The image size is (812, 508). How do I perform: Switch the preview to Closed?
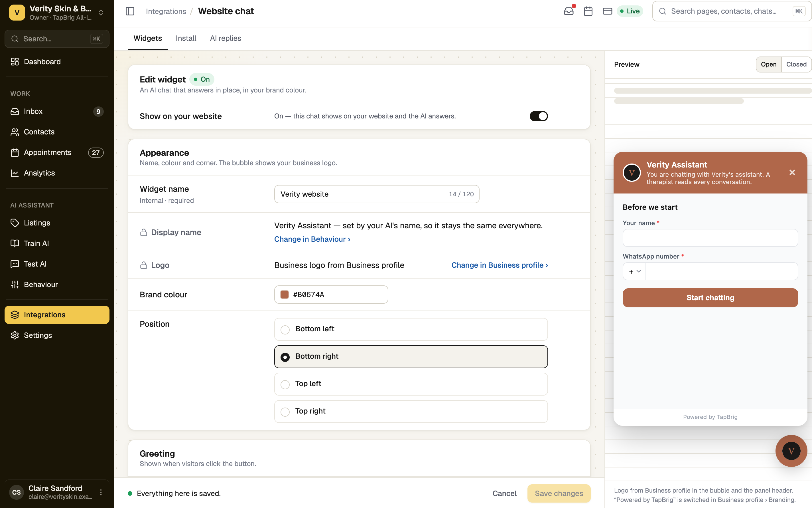click(x=796, y=64)
